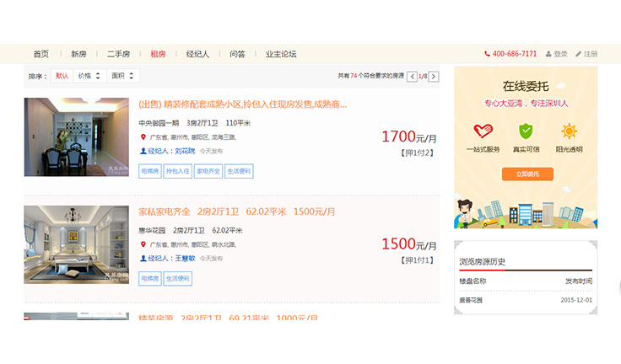Select the 拎包入住 tag on first listing
621x364 pixels.
click(x=178, y=171)
